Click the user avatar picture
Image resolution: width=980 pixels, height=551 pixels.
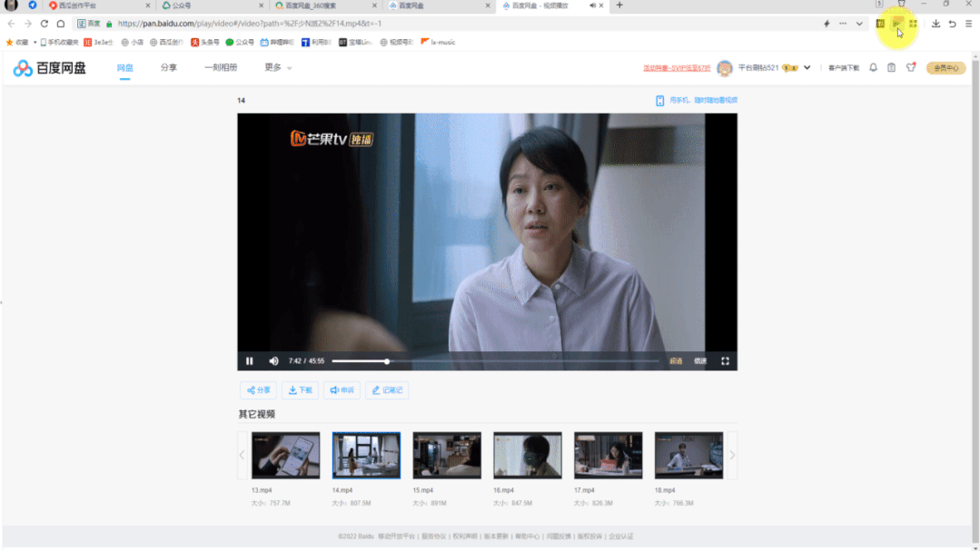tap(725, 67)
